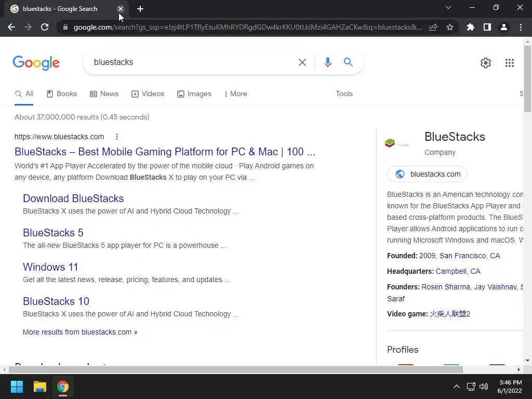
Task: Open a new browser tab
Action: pyautogui.click(x=140, y=9)
